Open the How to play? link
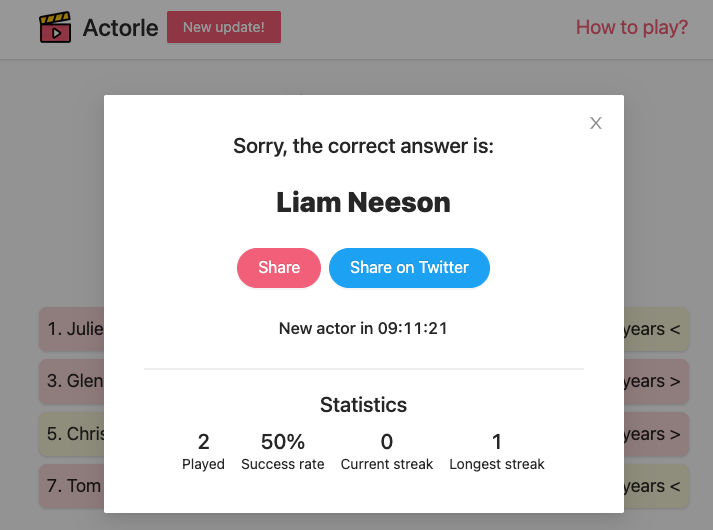 click(632, 27)
